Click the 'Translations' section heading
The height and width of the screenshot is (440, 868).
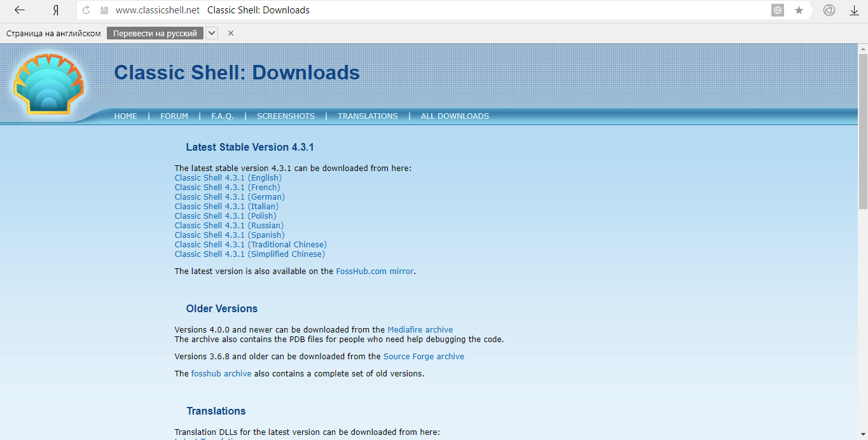coord(216,411)
